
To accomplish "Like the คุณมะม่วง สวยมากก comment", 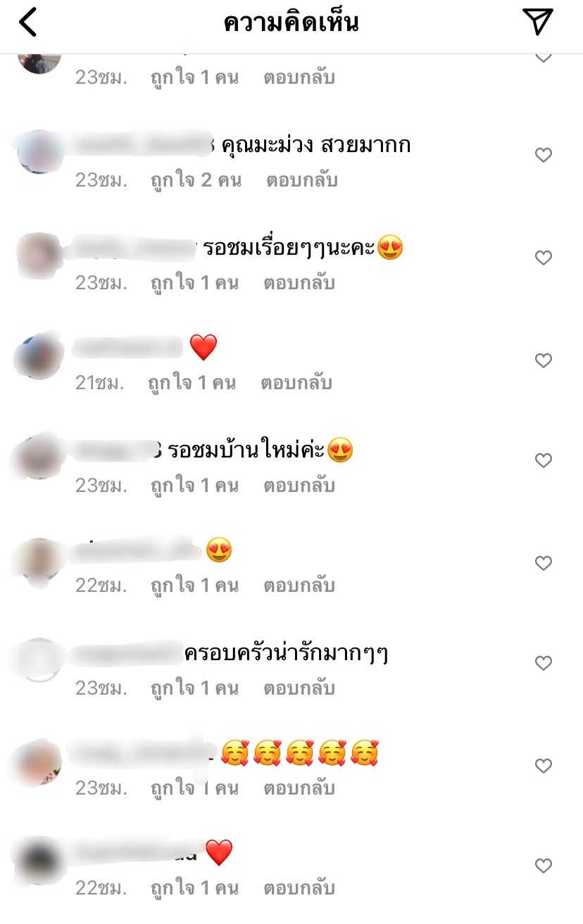I will [x=543, y=155].
